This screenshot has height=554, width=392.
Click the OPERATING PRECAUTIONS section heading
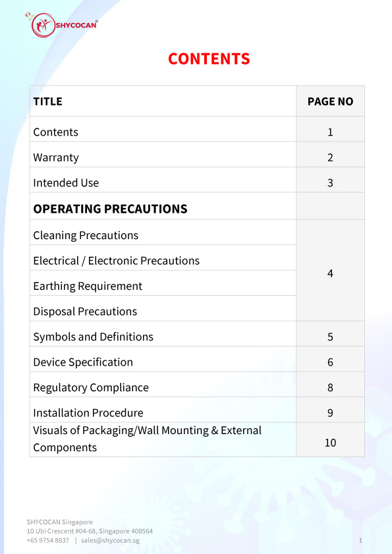point(110,209)
